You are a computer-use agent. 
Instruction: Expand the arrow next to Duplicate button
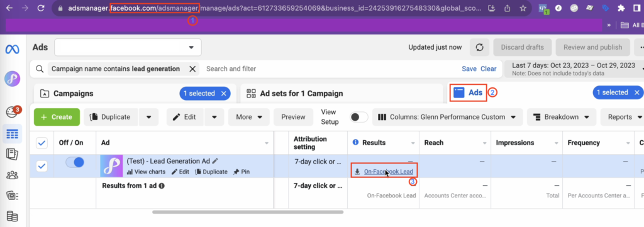(x=148, y=117)
